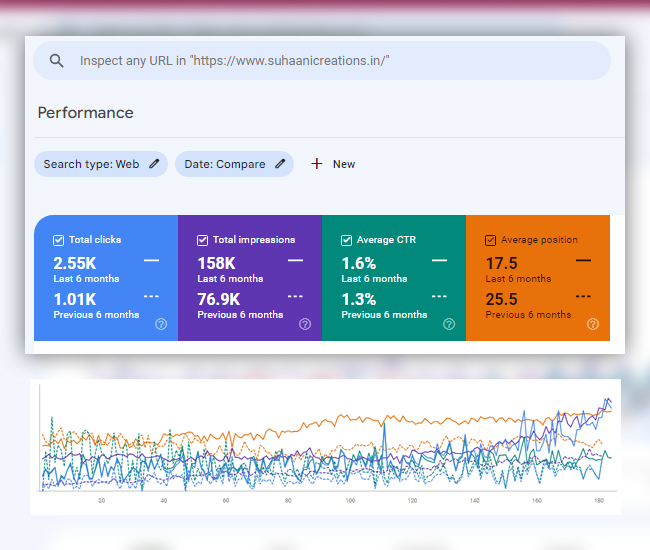The image size is (650, 550).
Task: Click the search magnifier icon
Action: point(57,61)
